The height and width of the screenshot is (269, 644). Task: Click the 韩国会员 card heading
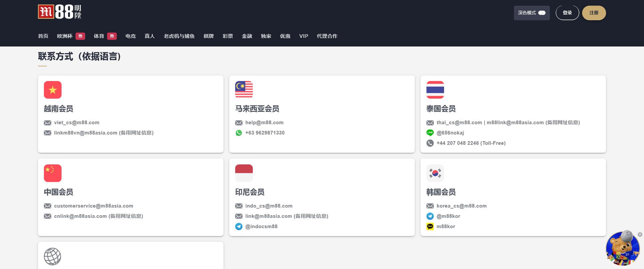(441, 192)
